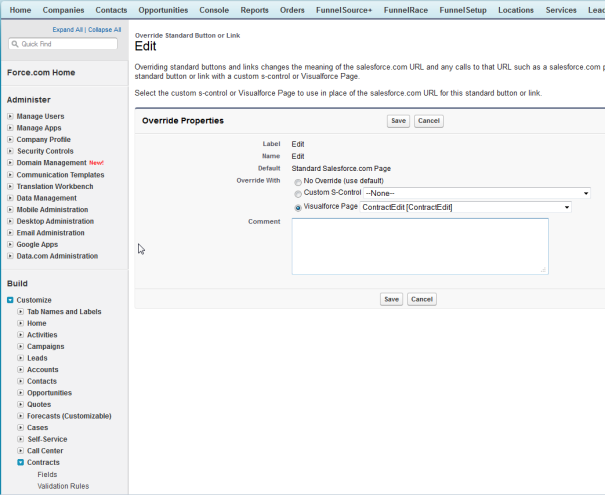Expand Tab Names and Labels arrow

[21, 311]
